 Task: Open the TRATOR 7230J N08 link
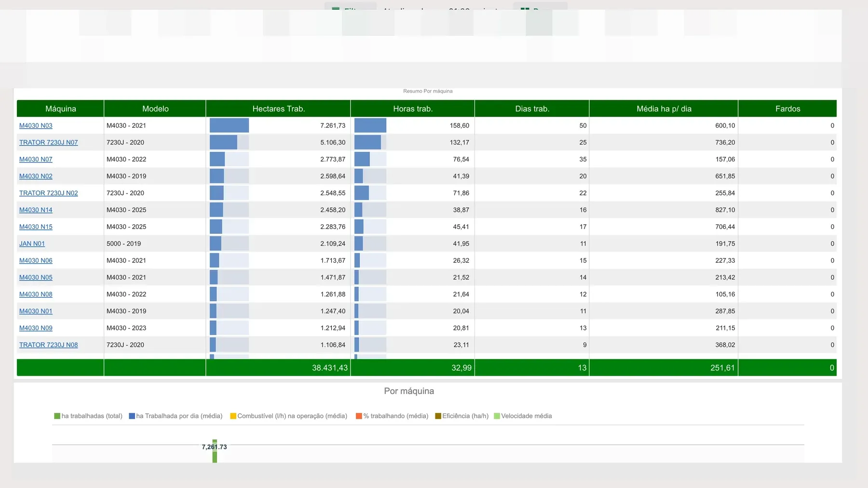coord(48,345)
